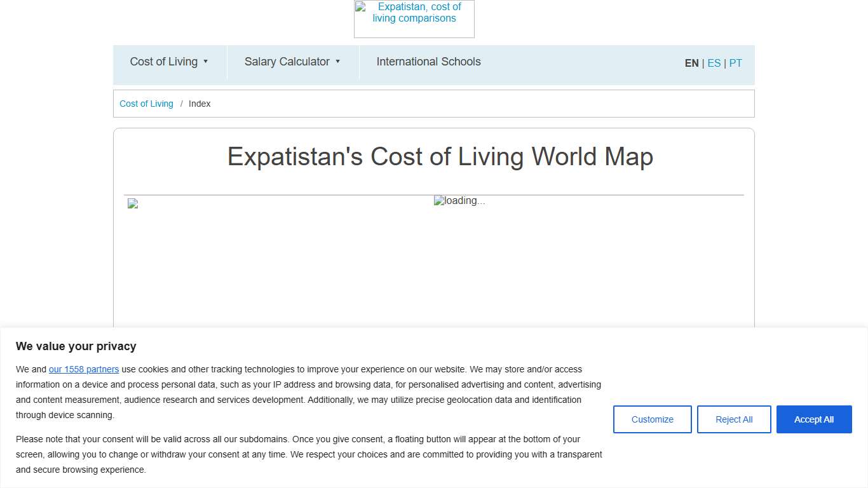Open the Customize privacy settings
Screen dimensions: 868x488
tap(652, 419)
